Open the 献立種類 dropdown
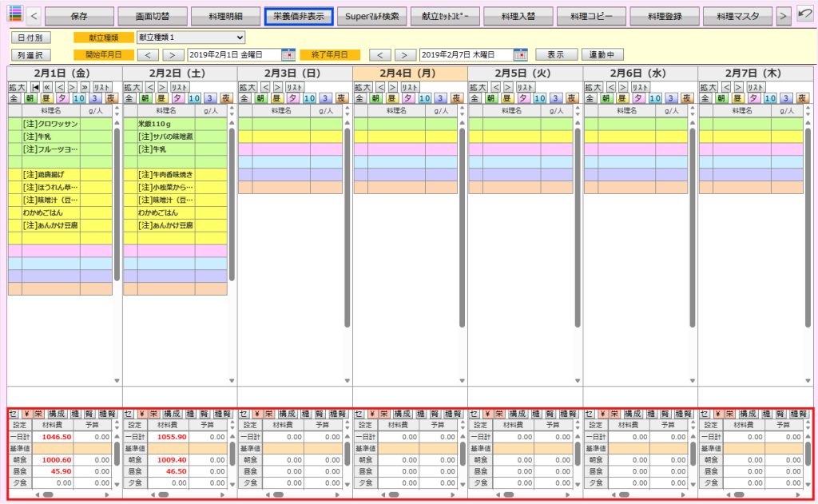This screenshot has height=504, width=818. point(190,38)
